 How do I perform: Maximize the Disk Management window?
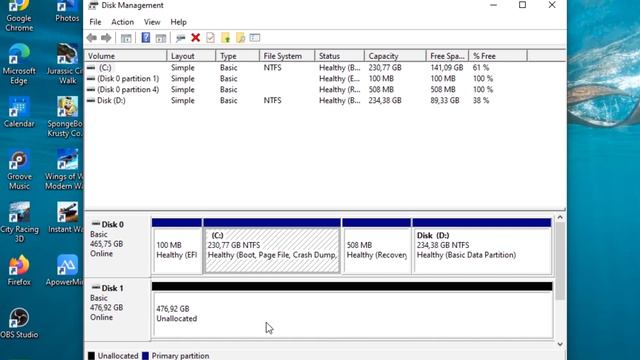pos(522,5)
